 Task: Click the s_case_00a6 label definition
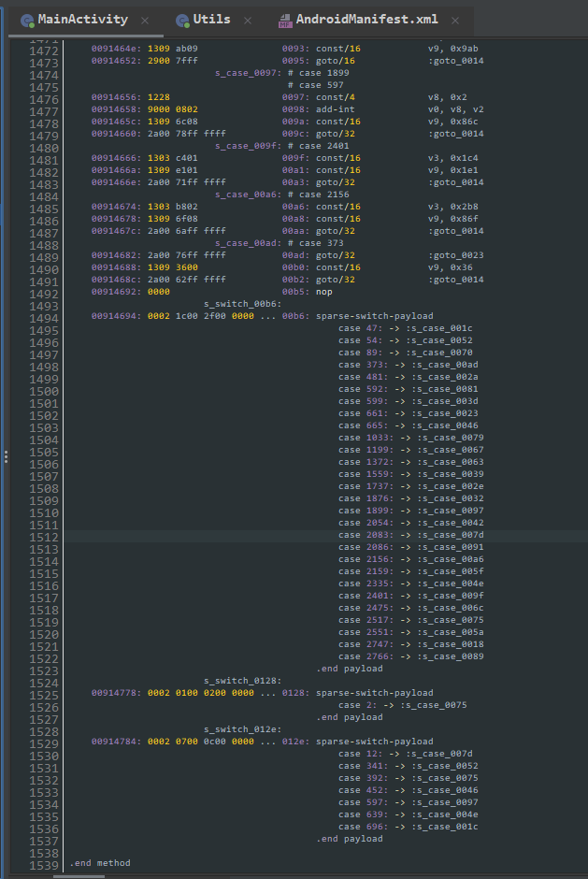coord(249,195)
